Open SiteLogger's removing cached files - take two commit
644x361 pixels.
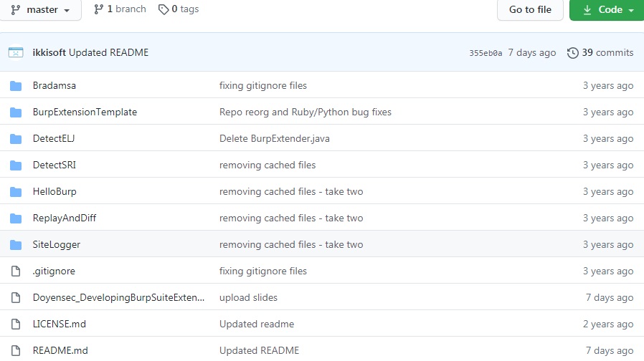click(291, 244)
